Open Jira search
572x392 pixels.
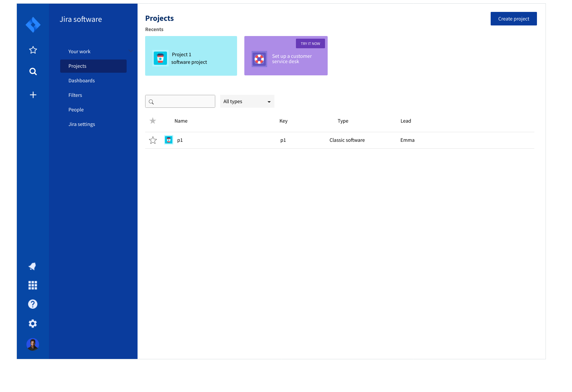(33, 71)
